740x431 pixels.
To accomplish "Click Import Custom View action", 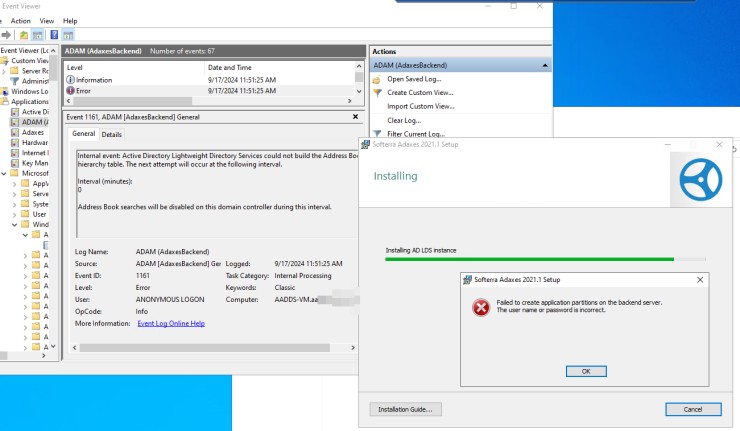I will (420, 107).
